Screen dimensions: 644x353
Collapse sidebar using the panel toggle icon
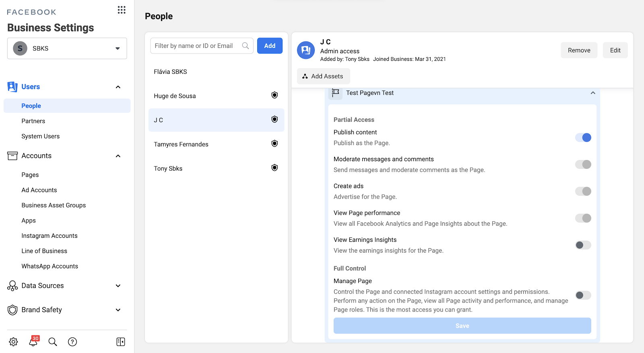coord(120,342)
